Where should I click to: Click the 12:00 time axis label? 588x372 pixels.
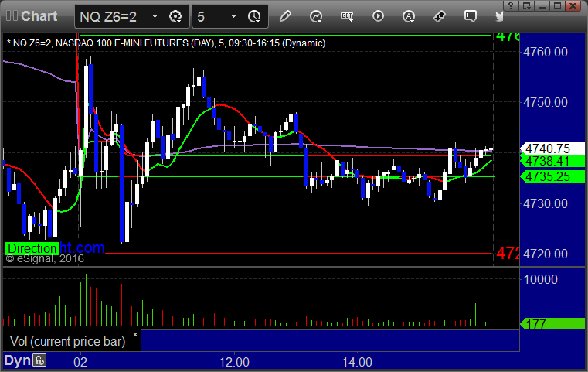pyautogui.click(x=234, y=362)
